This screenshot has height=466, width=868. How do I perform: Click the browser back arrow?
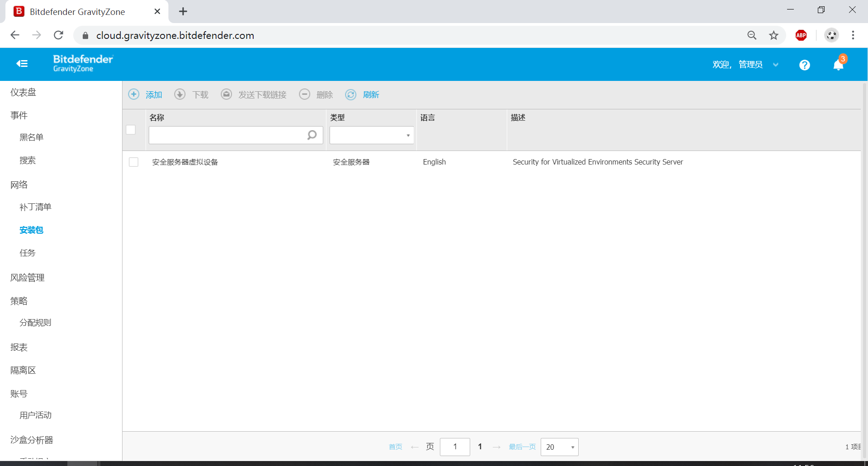(15, 35)
